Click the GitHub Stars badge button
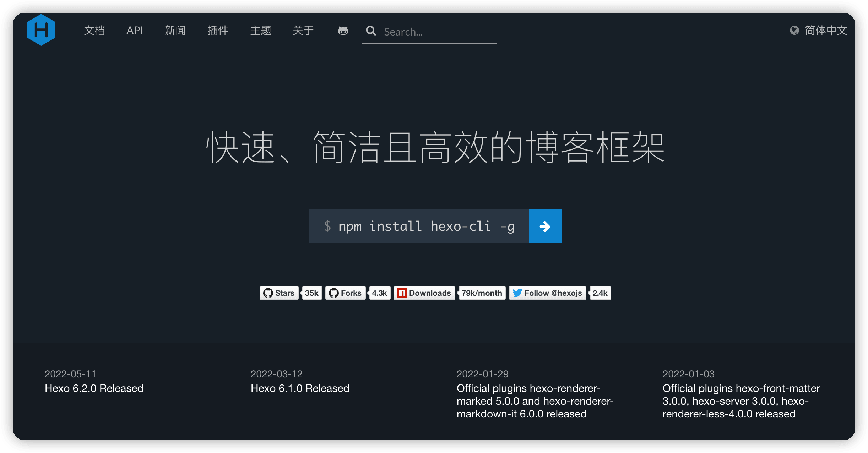Screen dimensions: 868x453 click(x=279, y=293)
